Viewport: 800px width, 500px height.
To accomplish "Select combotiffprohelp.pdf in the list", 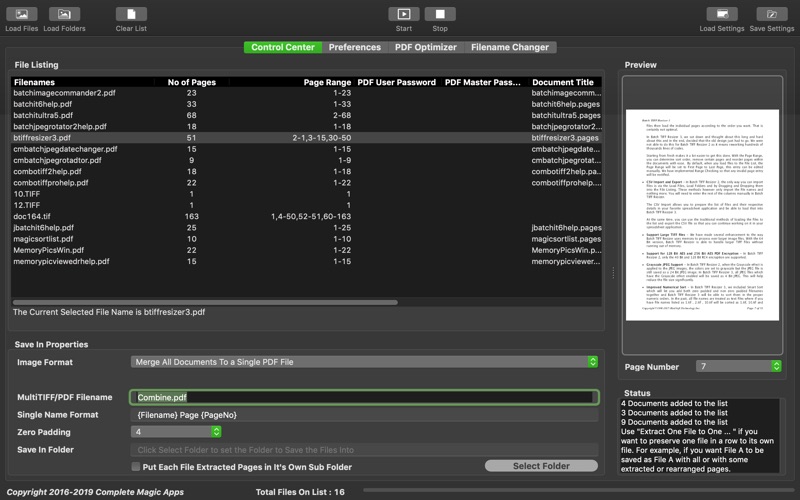I will tap(306, 183).
